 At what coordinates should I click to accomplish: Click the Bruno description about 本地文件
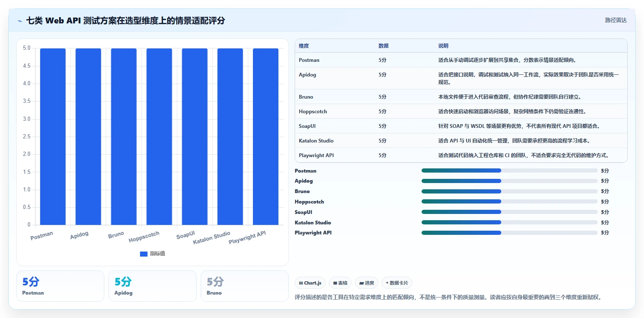[510, 97]
